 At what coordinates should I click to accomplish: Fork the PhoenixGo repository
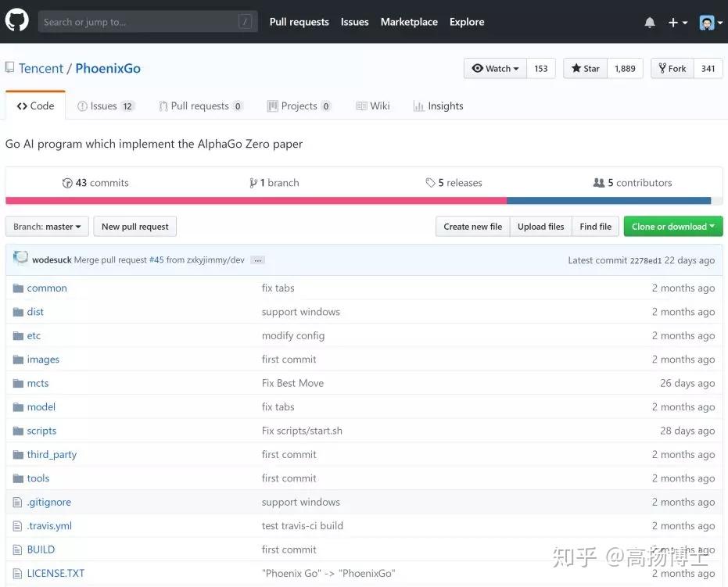672,69
